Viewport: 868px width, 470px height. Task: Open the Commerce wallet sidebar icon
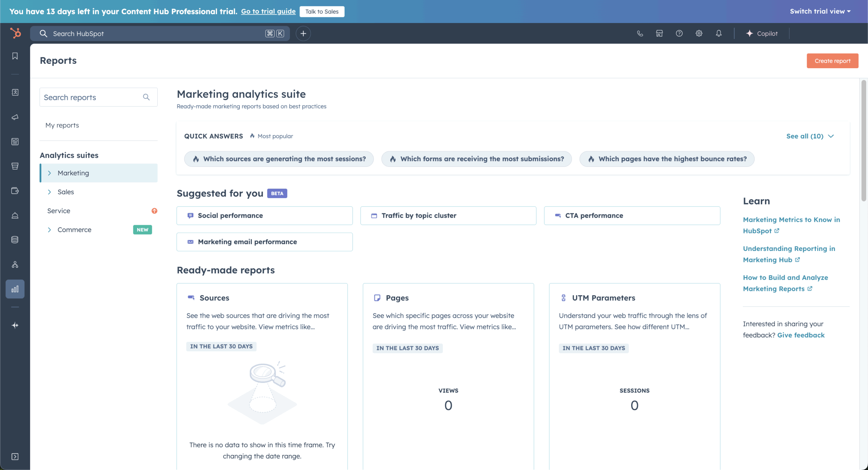(15, 191)
